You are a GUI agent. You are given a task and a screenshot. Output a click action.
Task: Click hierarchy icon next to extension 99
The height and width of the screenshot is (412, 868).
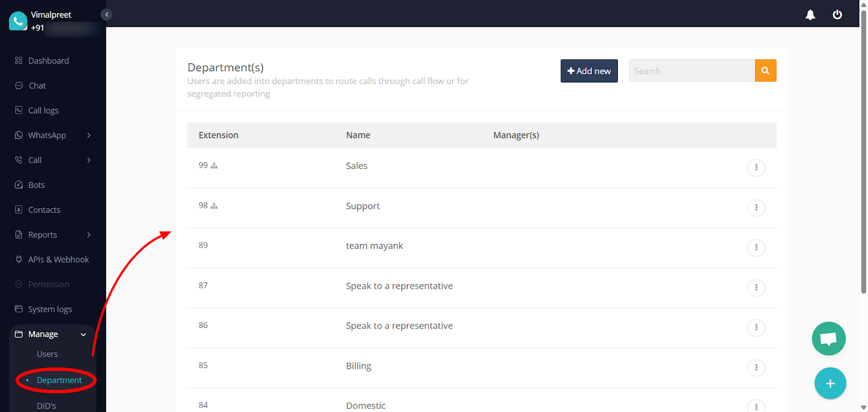tap(214, 166)
